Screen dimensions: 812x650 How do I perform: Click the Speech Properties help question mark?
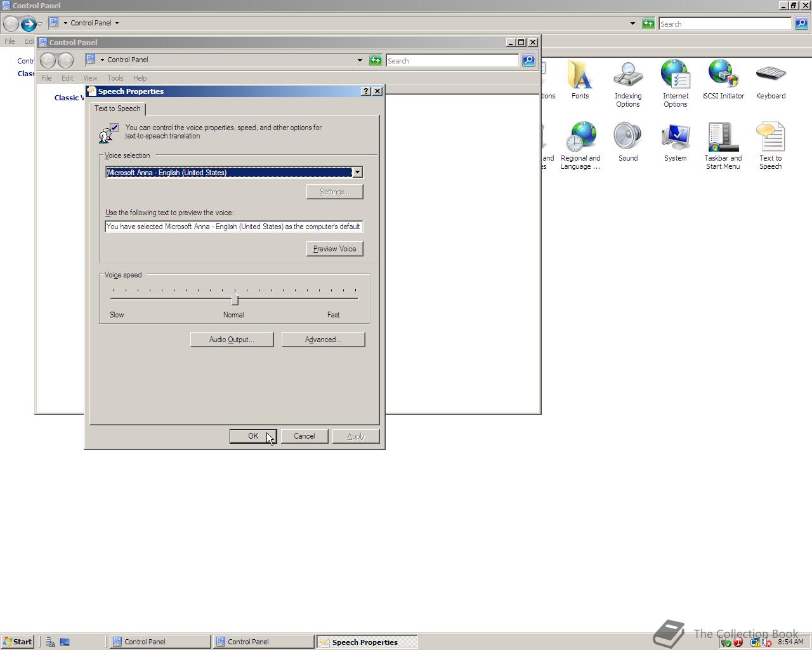(366, 91)
